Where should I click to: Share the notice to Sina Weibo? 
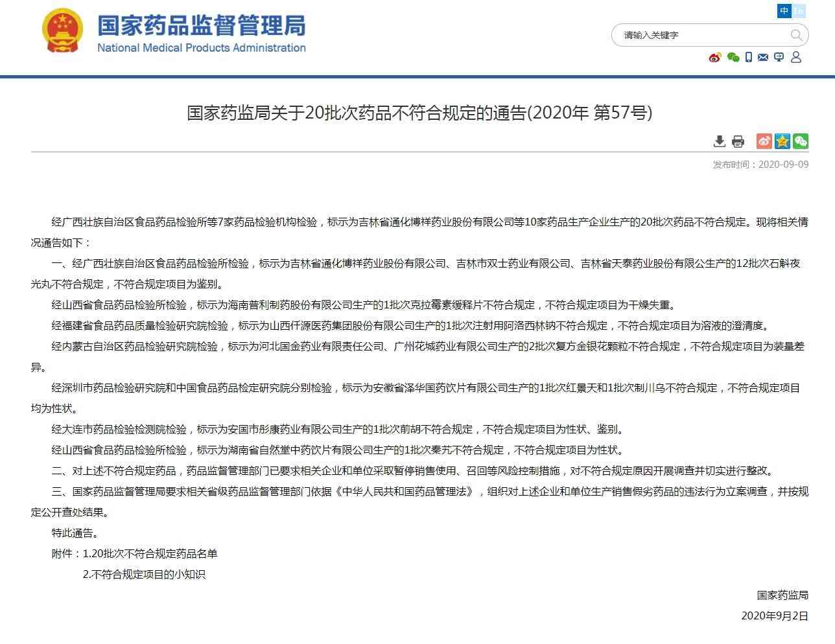click(764, 141)
